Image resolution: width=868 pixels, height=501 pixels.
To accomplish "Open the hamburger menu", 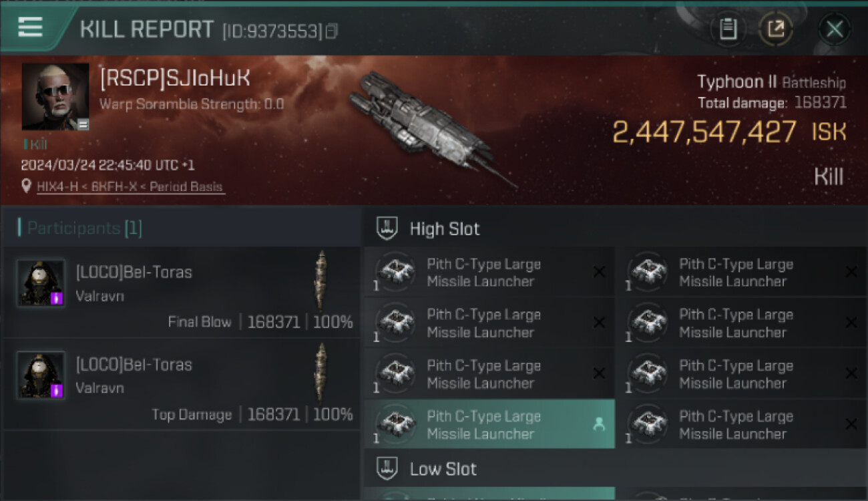I will click(x=30, y=27).
